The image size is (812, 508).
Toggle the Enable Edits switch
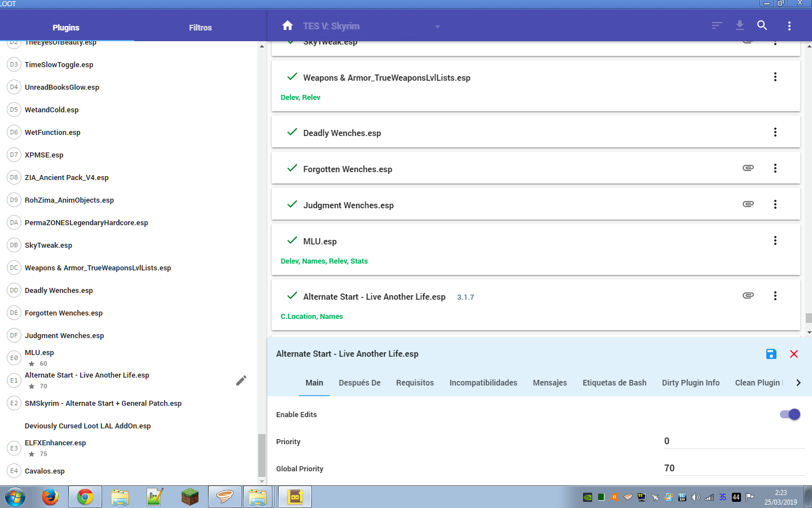click(789, 414)
